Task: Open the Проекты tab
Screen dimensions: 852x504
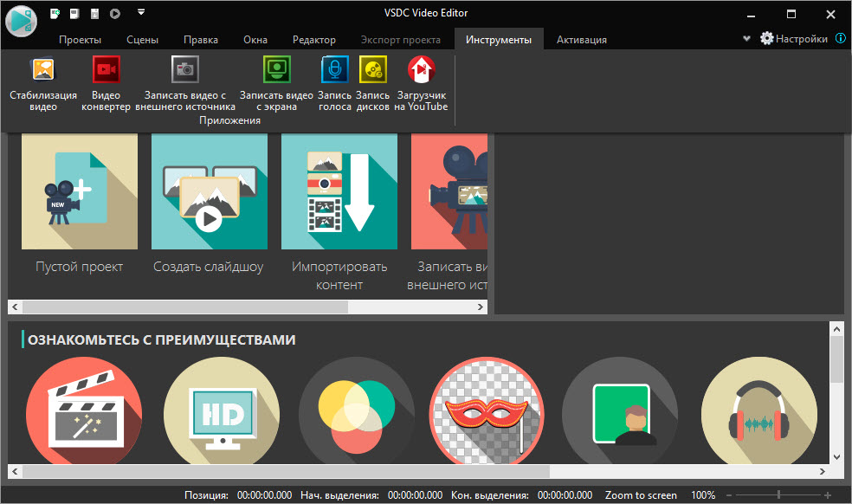Action: pyautogui.click(x=80, y=40)
